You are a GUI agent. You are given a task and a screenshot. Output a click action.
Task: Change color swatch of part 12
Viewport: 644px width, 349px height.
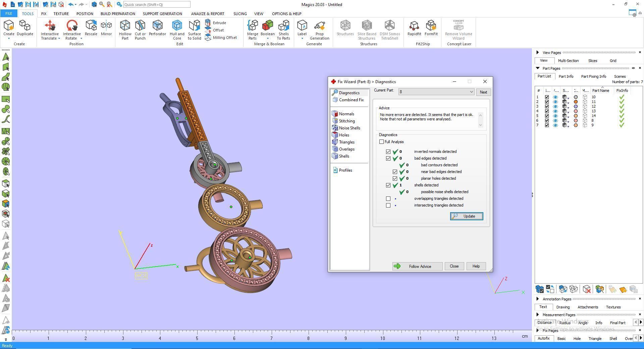(576, 107)
